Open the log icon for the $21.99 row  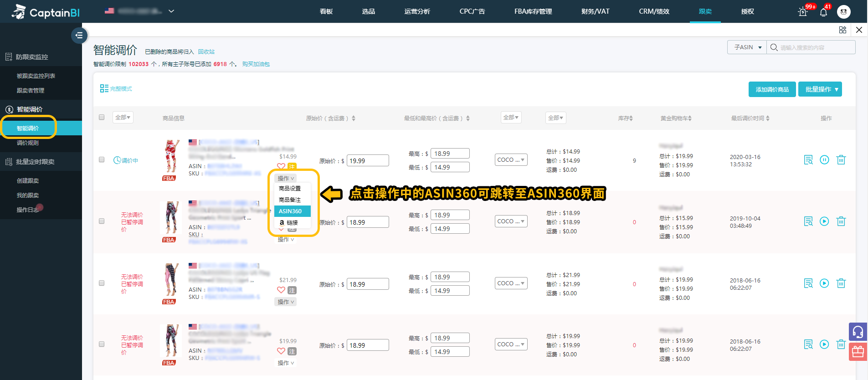pos(808,283)
